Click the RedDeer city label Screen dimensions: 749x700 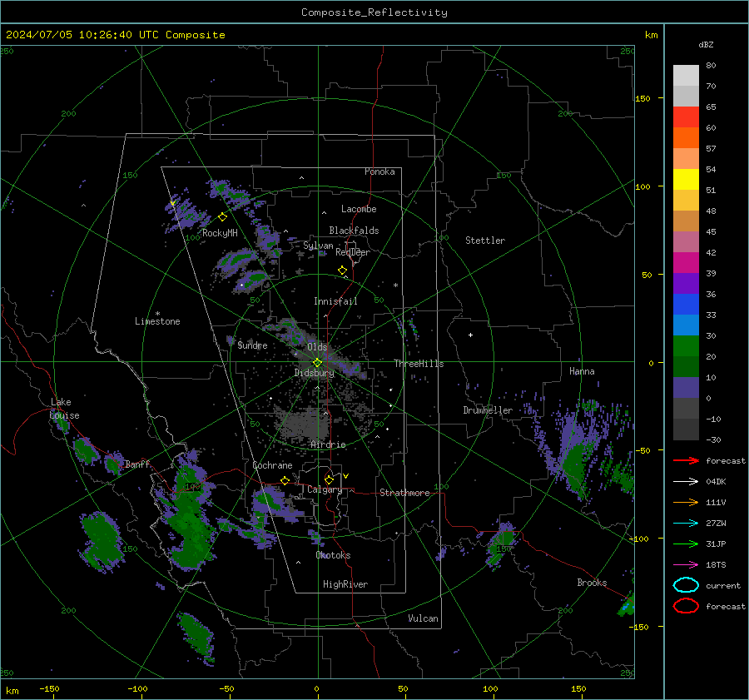click(x=353, y=252)
